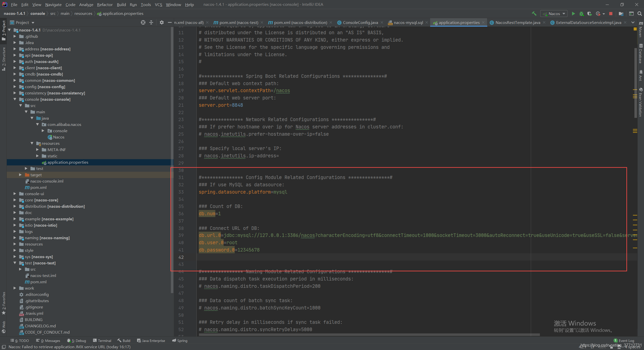Image resolution: width=644 pixels, height=350 pixels.
Task: Open the Ant tool window
Action: point(641,76)
